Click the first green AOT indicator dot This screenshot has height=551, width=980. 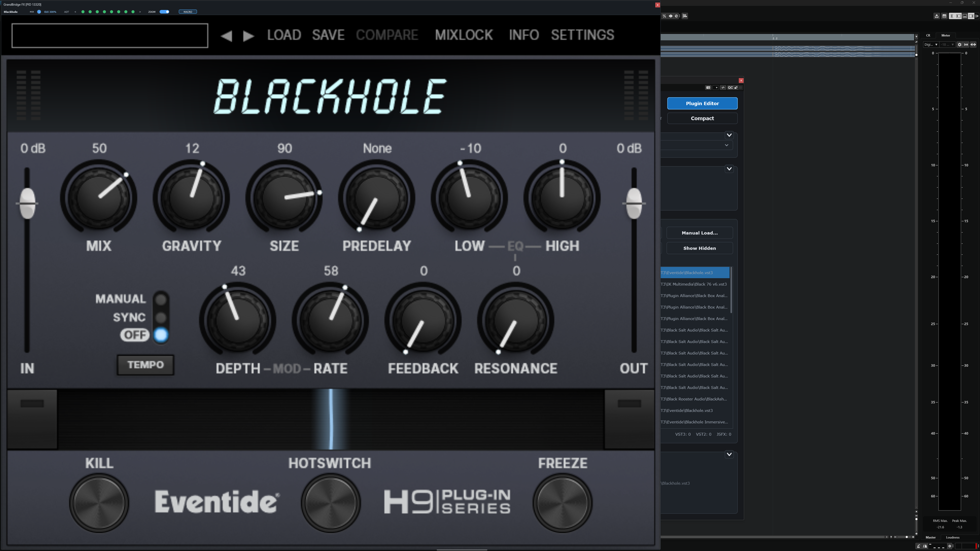(x=83, y=12)
